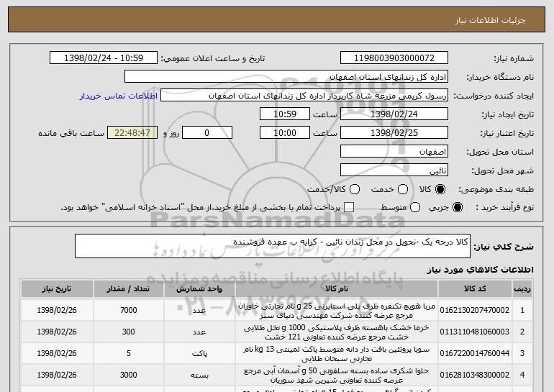The height and width of the screenshot is (392, 554).
Task: Click product code 0162810348300002
Action: (x=475, y=375)
